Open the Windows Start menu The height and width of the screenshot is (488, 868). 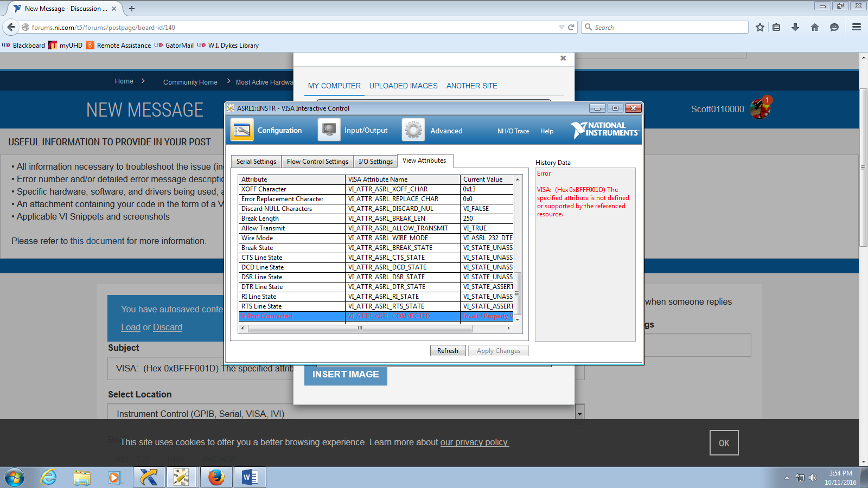[15, 478]
